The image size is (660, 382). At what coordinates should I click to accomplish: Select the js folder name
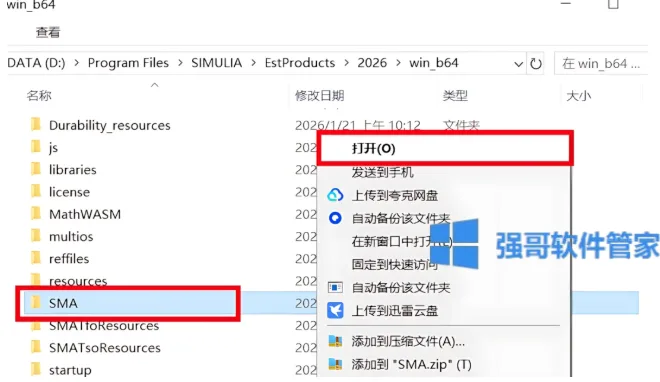point(53,148)
